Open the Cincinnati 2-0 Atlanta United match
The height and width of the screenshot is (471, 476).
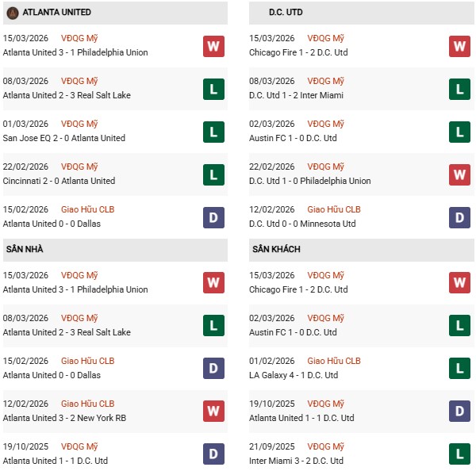[x=59, y=181]
